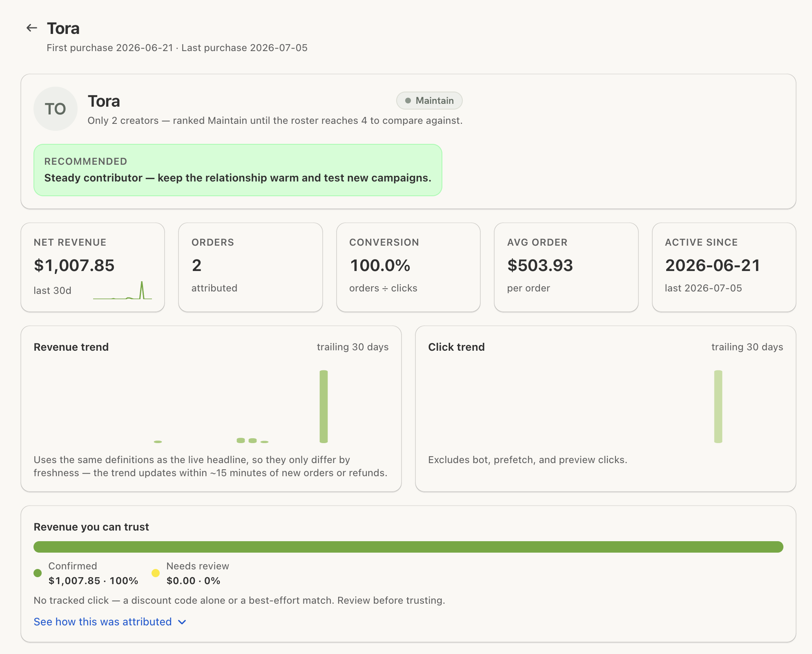
Task: Click the 'Only 2 creators' ranking note
Action: point(275,121)
